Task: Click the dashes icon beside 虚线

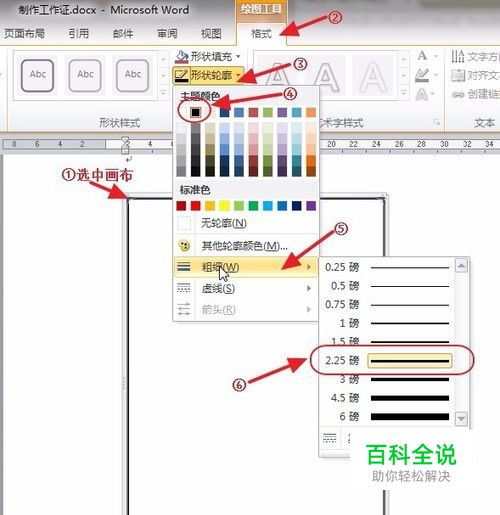Action: (x=184, y=288)
